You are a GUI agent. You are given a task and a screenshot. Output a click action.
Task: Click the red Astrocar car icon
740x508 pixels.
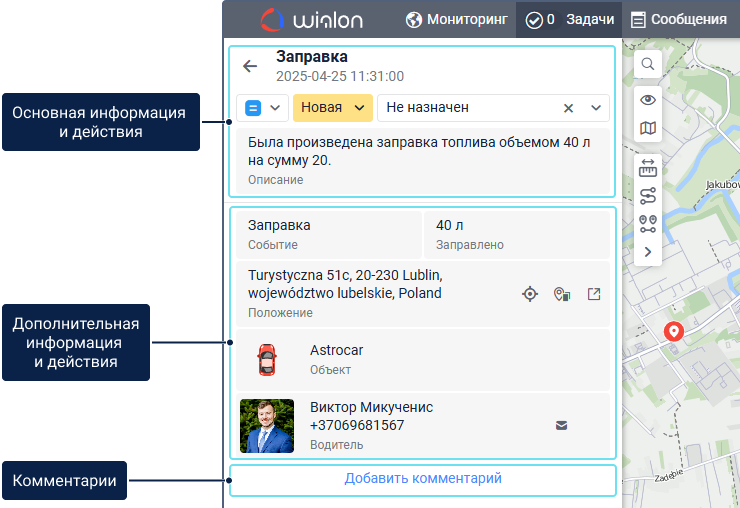pos(267,360)
